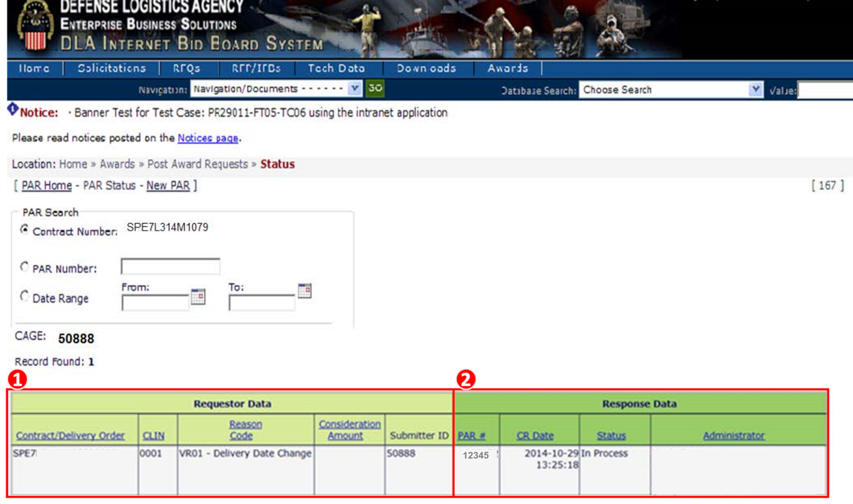Viewport: 853px width, 504px height.
Task: Open the RFQs menu
Action: 187,68
